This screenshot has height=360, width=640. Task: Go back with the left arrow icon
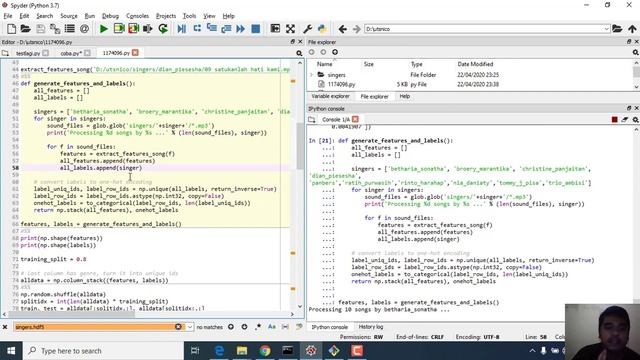[x=342, y=29]
